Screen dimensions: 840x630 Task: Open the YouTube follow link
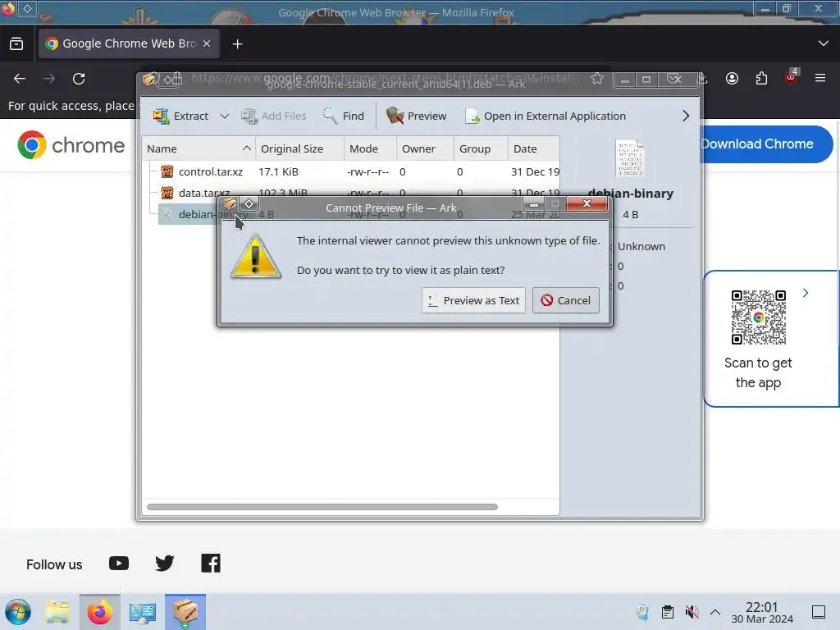119,564
